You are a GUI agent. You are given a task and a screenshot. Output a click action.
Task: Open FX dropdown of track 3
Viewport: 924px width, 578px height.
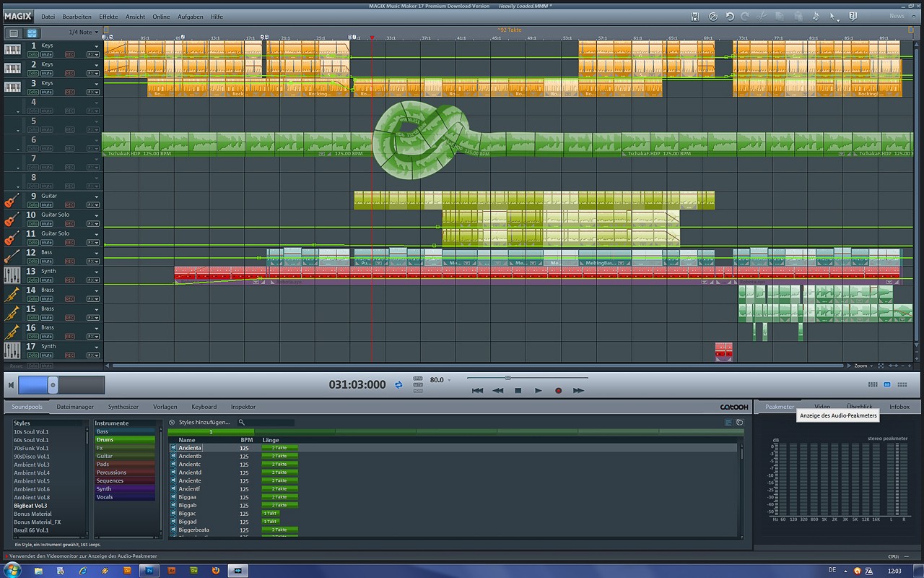[93, 92]
